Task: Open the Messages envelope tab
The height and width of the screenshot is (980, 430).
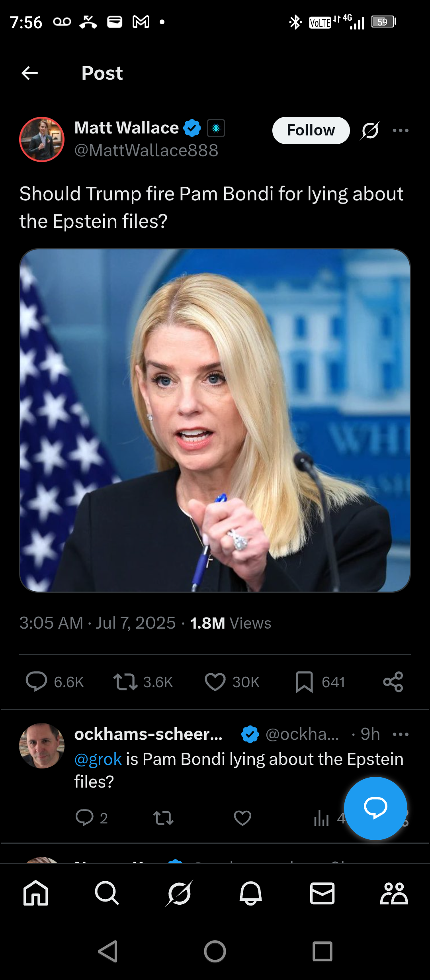Action: 322,893
